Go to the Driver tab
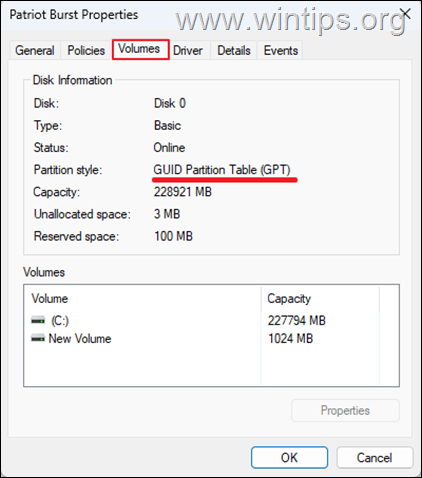 [188, 50]
